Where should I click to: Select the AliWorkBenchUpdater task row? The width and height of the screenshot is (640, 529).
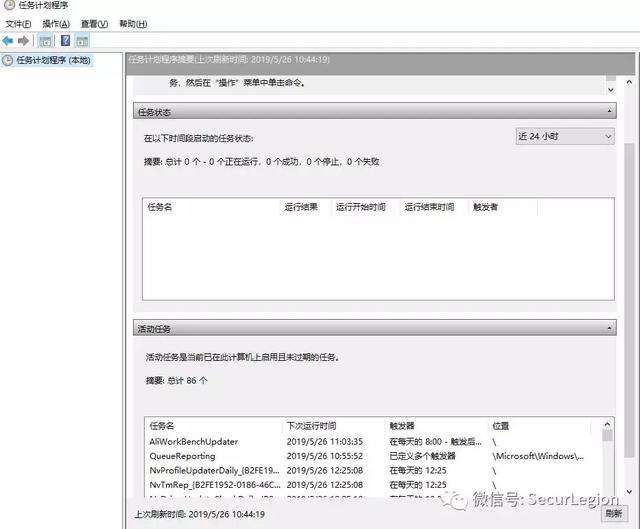click(373, 442)
